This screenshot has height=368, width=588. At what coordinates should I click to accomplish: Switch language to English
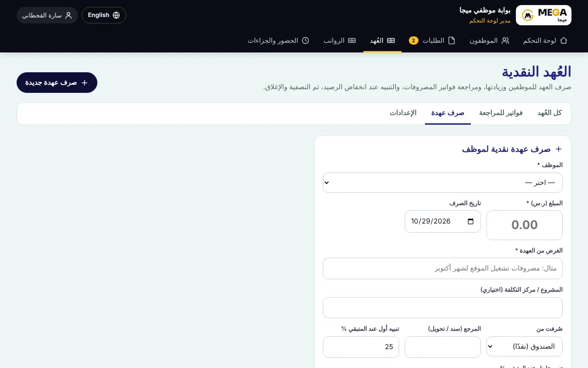coord(104,15)
